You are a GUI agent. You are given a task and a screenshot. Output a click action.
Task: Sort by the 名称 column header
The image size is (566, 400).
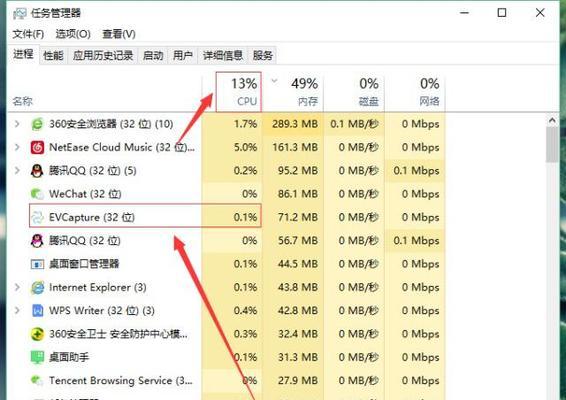click(x=23, y=101)
